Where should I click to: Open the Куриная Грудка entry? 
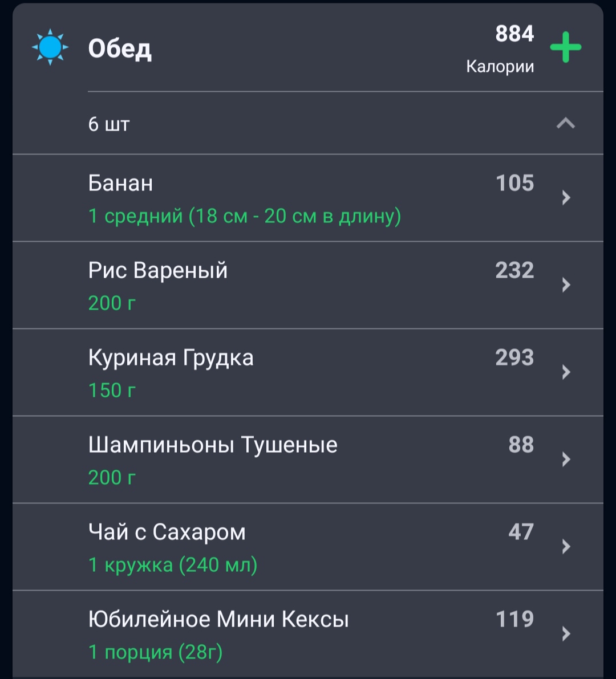[x=308, y=372]
